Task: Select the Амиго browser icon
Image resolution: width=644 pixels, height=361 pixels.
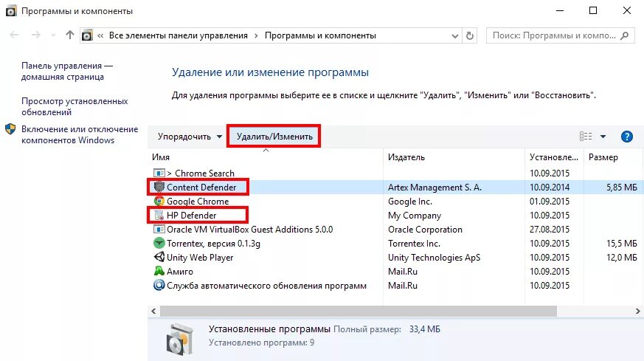Action: point(159,272)
